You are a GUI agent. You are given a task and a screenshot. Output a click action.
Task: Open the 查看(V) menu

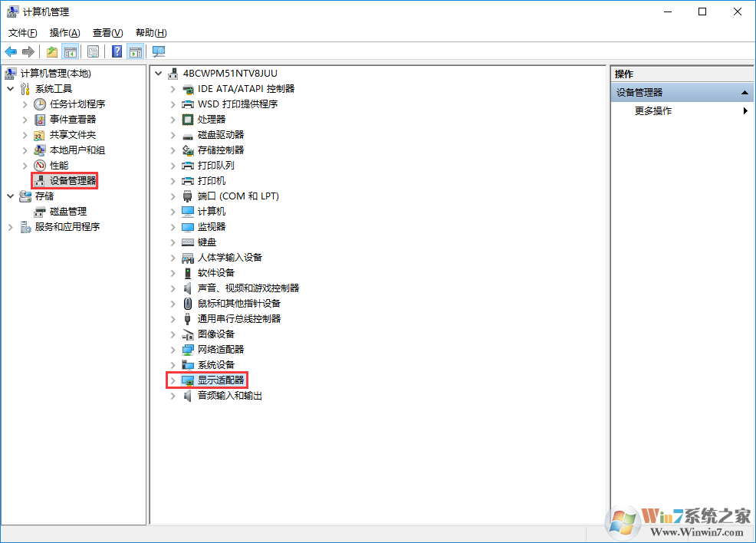click(x=107, y=33)
